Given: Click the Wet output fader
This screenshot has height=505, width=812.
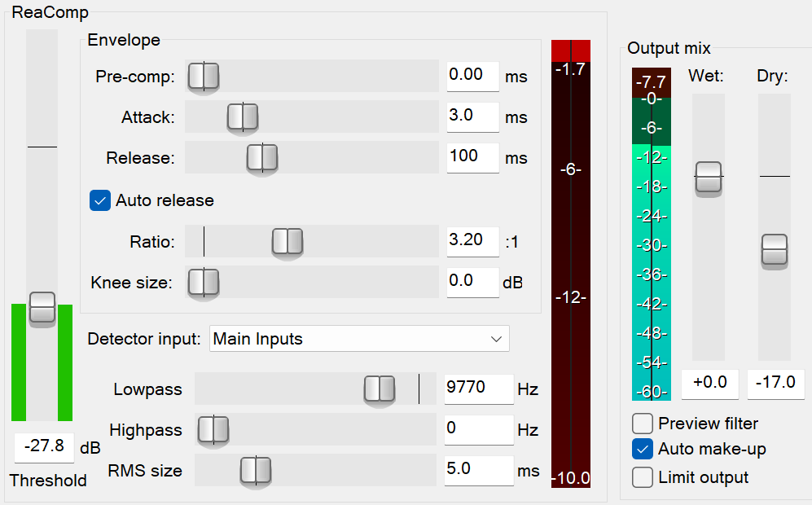Looking at the screenshot, I should (709, 178).
